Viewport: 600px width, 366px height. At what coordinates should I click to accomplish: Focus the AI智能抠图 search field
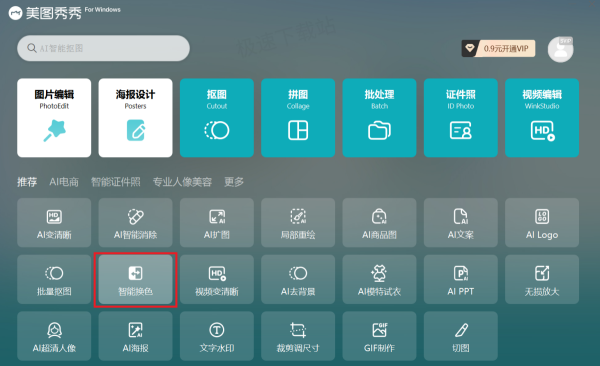click(103, 48)
